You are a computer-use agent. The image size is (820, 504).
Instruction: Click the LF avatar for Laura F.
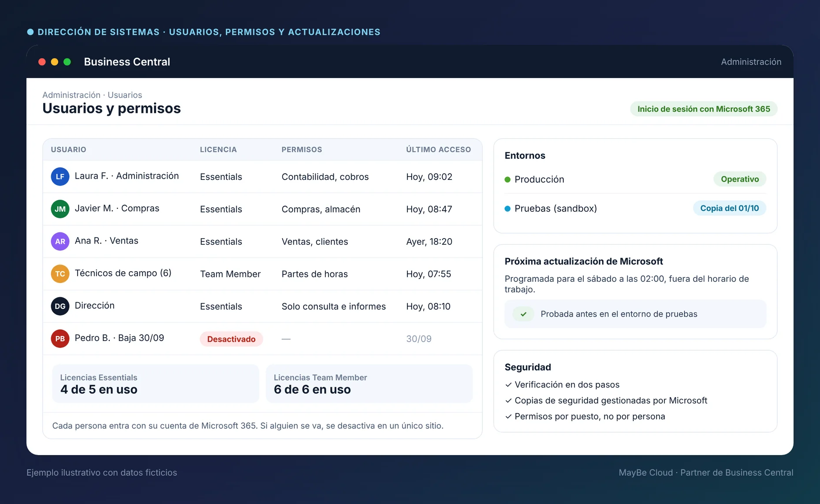(60, 177)
